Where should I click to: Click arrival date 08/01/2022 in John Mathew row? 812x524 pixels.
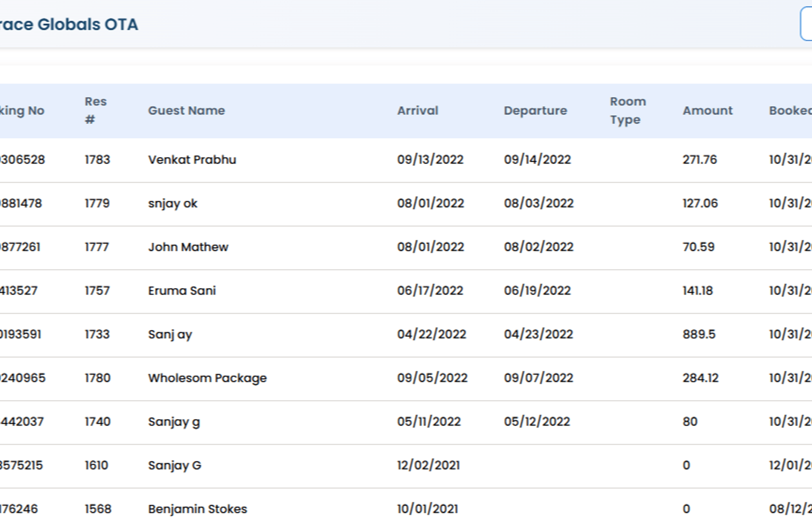point(430,247)
